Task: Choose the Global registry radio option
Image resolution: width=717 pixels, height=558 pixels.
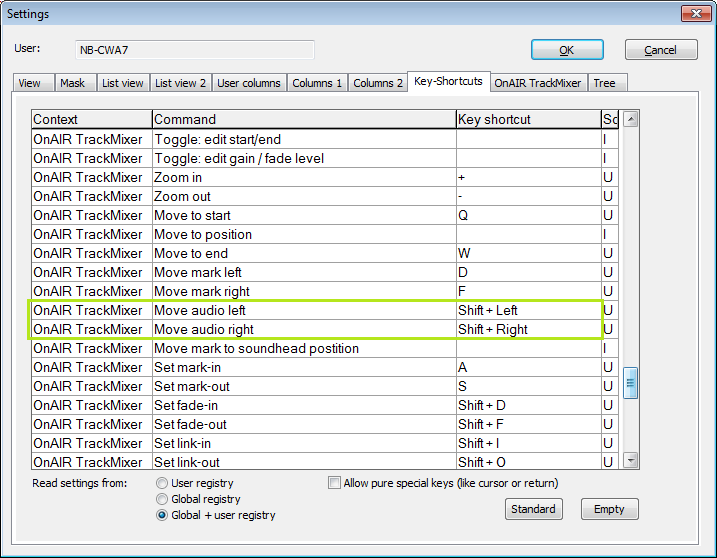Action: click(x=163, y=499)
